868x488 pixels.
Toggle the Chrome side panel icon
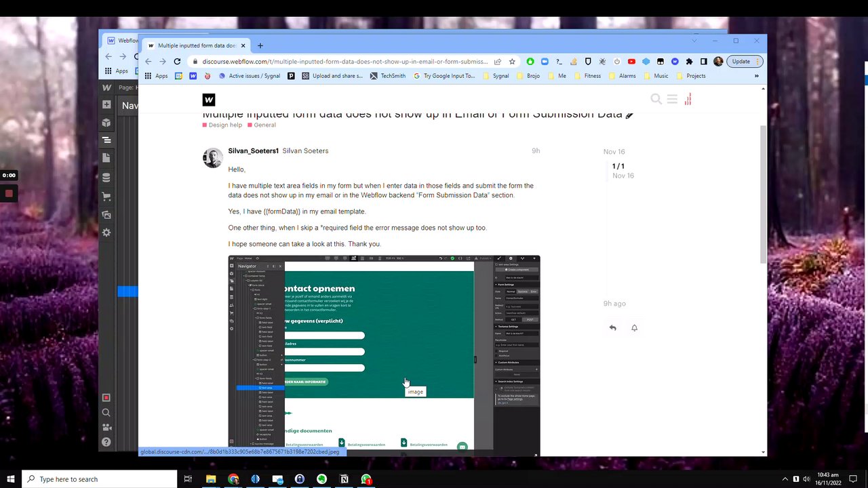[704, 62]
